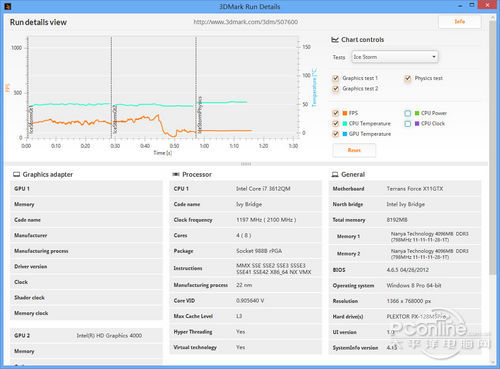Click the purple CPU Clock legend square
This screenshot has height=369, width=500.
pos(417,123)
